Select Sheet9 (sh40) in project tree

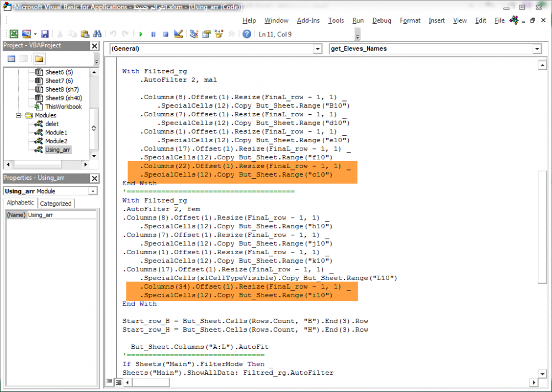coord(63,98)
